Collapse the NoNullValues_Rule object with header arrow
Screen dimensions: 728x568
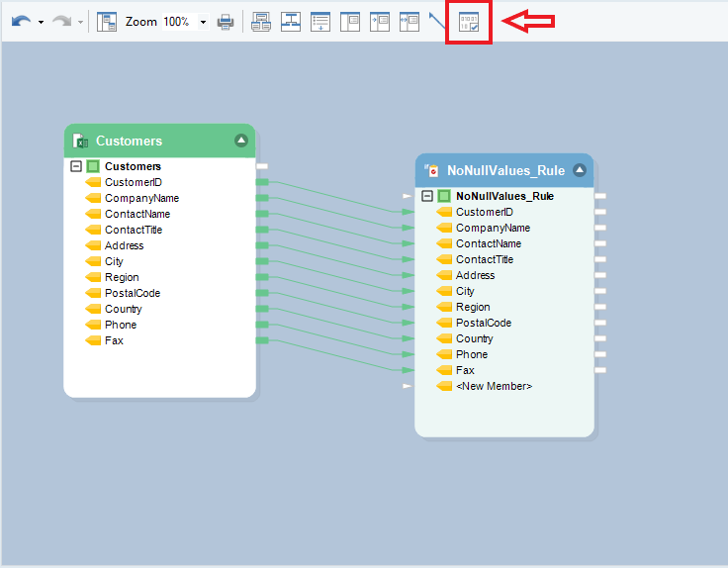[x=580, y=170]
